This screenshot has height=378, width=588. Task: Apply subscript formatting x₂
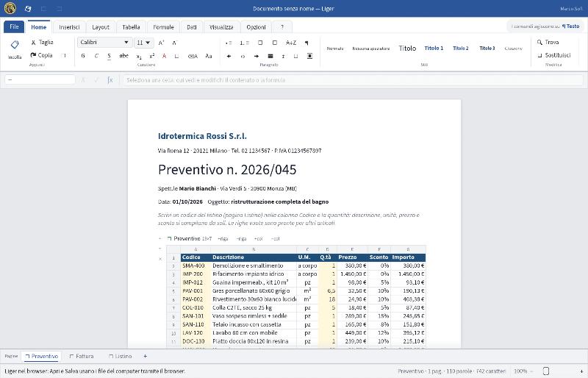[x=139, y=57]
